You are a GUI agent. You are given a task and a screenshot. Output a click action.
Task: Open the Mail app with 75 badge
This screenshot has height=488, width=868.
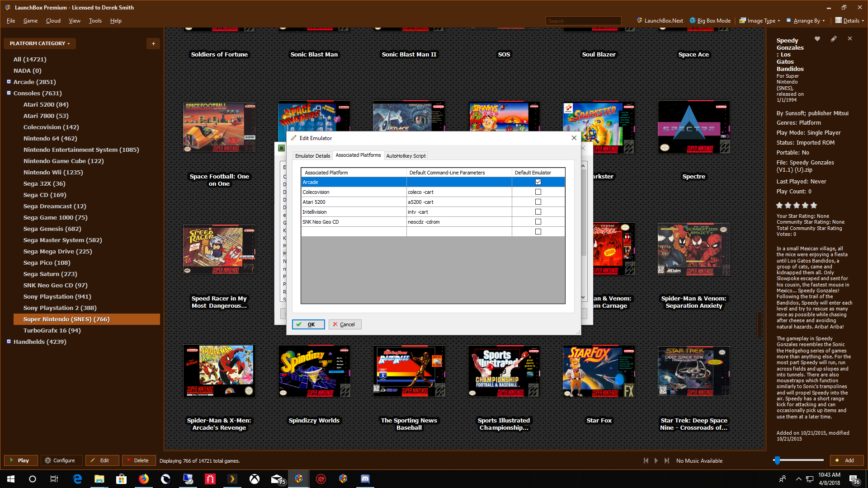[278, 479]
